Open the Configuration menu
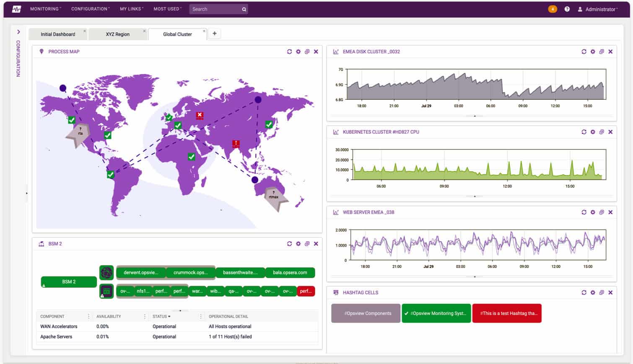 click(x=90, y=9)
